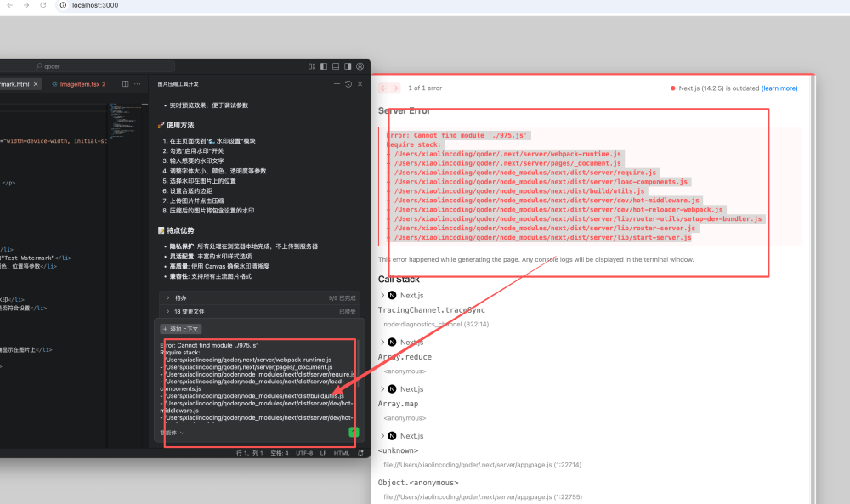Image resolution: width=850 pixels, height=504 pixels.
Task: Click the localhost:3000 address bar
Action: (x=95, y=5)
